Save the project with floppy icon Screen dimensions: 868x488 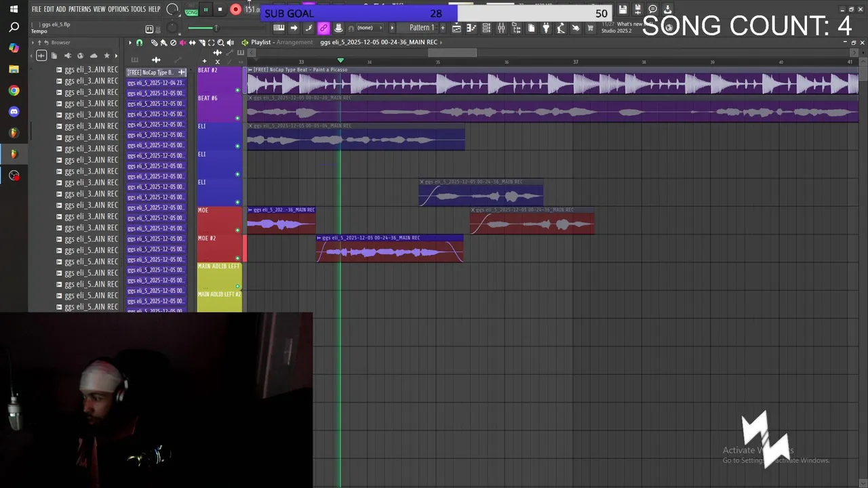(623, 9)
